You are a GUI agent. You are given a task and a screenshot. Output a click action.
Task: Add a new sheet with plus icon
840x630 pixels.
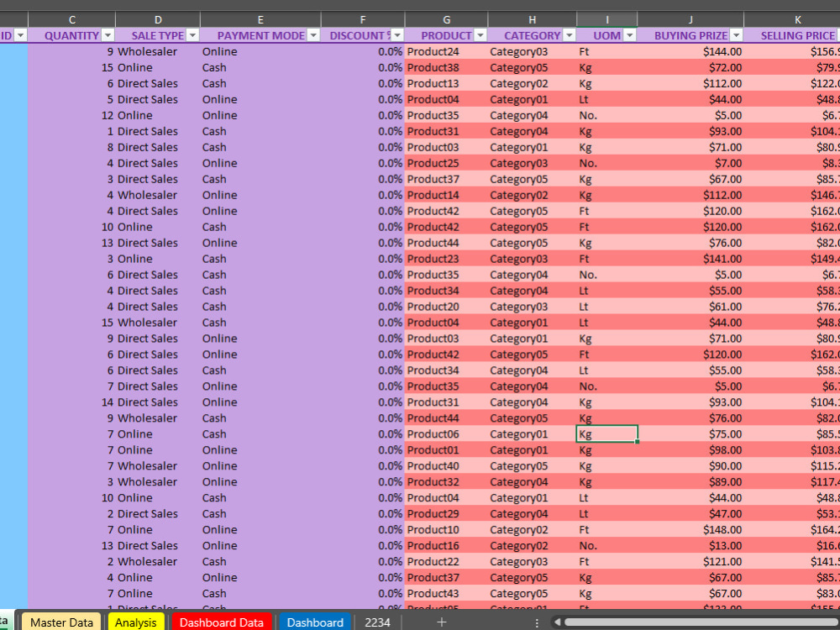click(x=442, y=622)
